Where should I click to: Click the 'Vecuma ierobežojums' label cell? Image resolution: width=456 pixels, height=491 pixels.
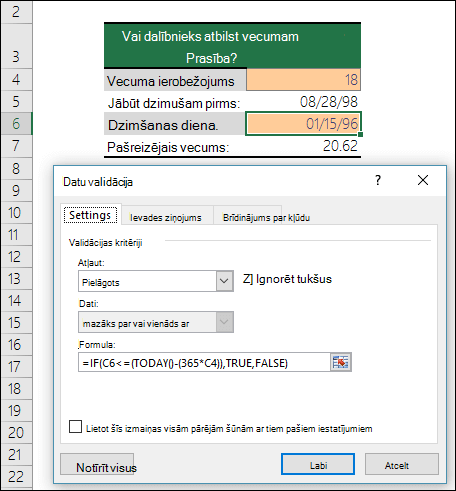[175, 80]
